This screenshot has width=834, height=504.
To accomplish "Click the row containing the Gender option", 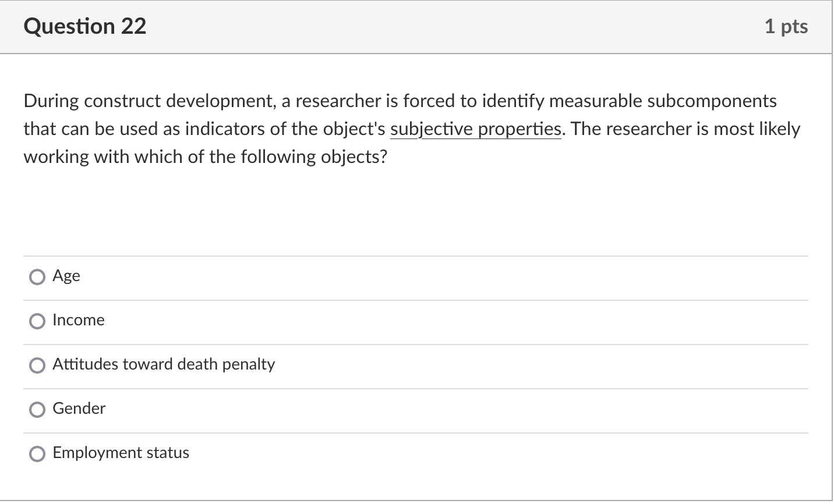I will point(416,410).
